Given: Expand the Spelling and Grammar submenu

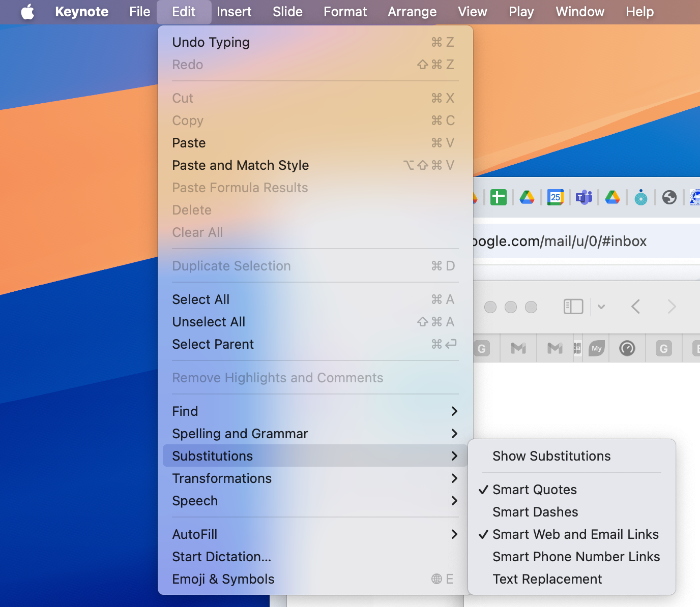Looking at the screenshot, I should click(x=315, y=434).
